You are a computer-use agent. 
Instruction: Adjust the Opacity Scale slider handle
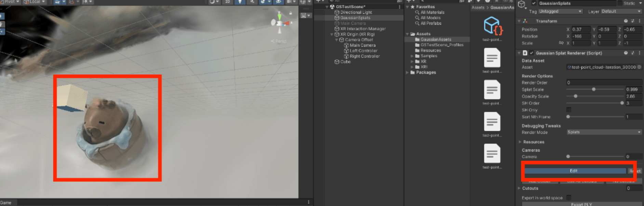pos(576,96)
